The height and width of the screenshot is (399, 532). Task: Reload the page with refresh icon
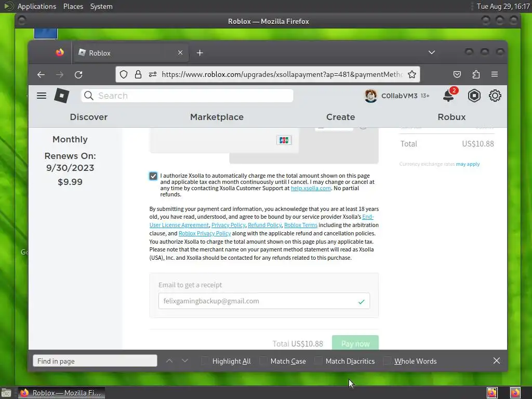[79, 75]
